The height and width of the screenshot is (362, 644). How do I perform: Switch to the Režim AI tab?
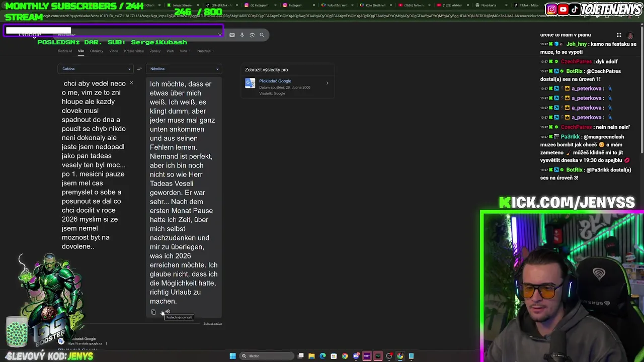pos(65,51)
